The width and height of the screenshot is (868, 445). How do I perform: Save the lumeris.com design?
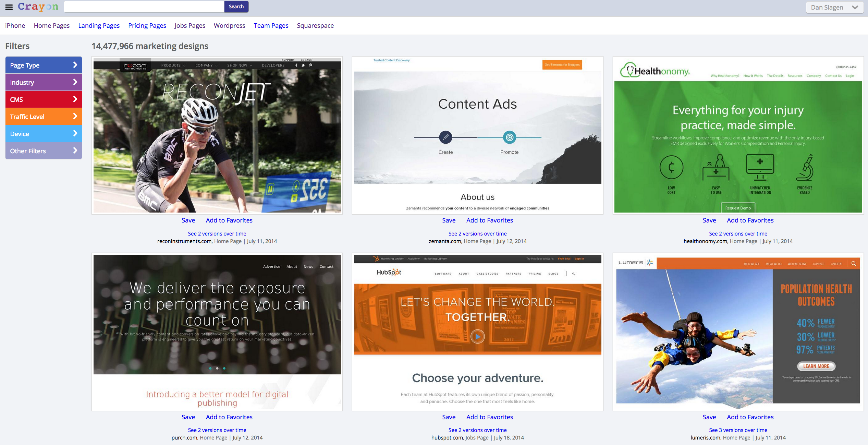pyautogui.click(x=709, y=417)
